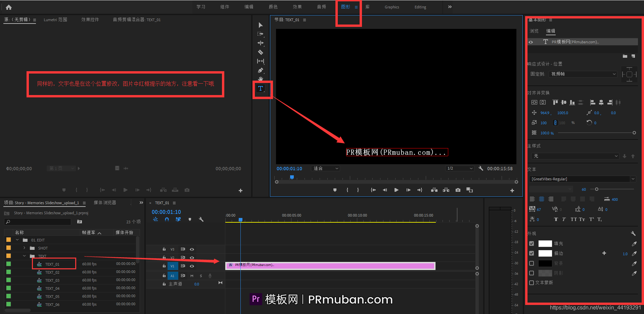Show more workspaces overflow chevron

click(450, 7)
